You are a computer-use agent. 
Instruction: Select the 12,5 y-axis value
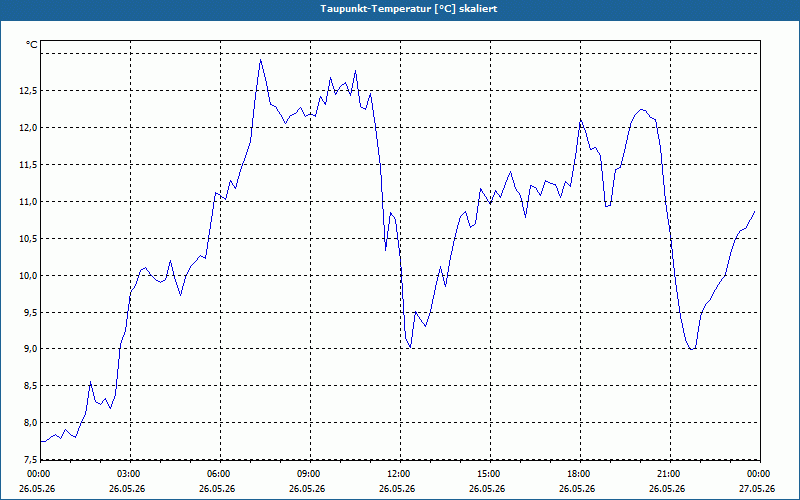(28, 91)
